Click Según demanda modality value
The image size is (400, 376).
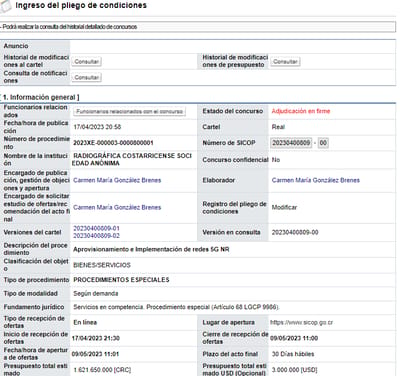96,294
